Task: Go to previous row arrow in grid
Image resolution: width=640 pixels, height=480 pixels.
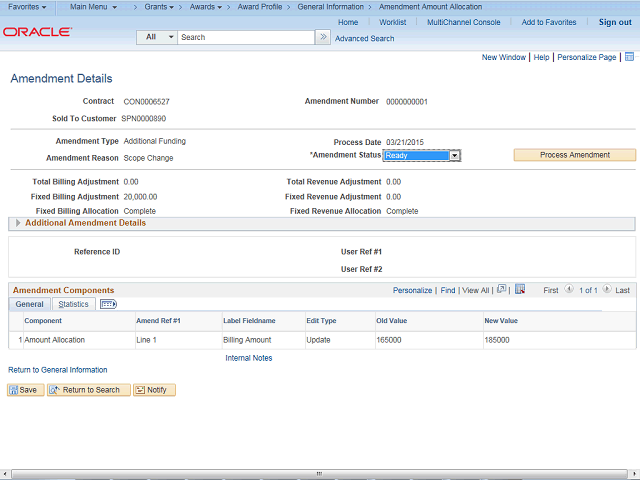Action: pyautogui.click(x=569, y=290)
